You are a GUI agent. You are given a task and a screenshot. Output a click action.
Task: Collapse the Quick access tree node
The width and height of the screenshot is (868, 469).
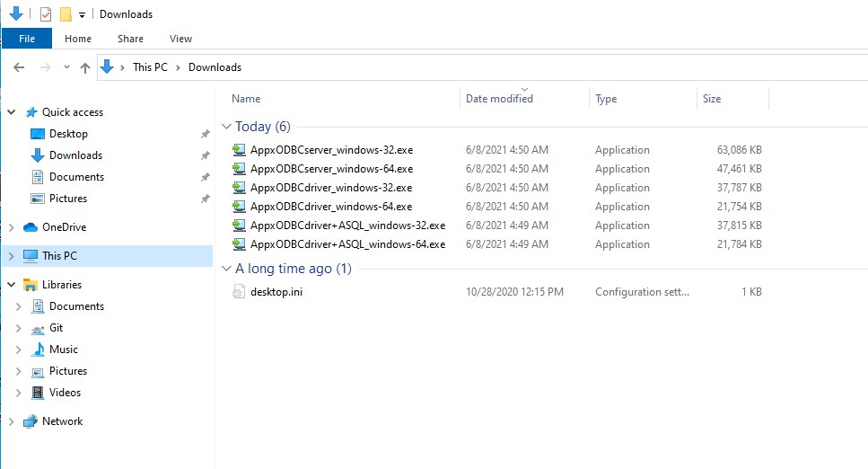tap(11, 112)
